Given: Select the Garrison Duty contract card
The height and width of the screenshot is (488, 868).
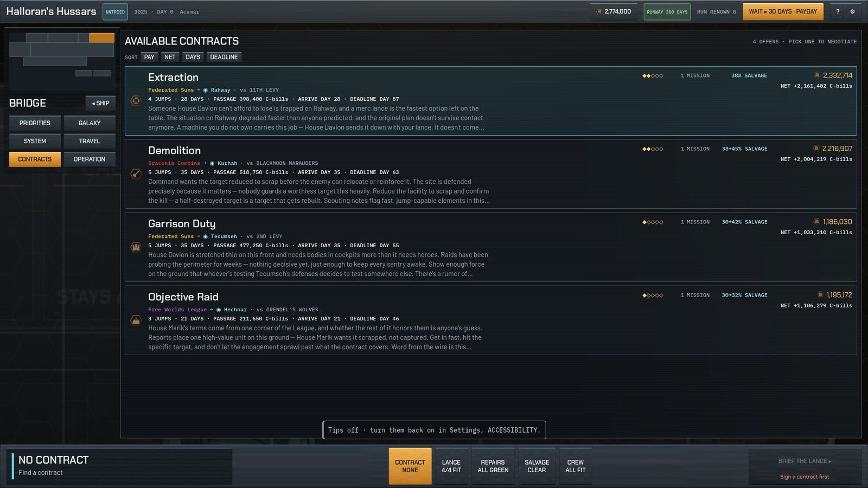Looking at the screenshot, I should (x=491, y=247).
